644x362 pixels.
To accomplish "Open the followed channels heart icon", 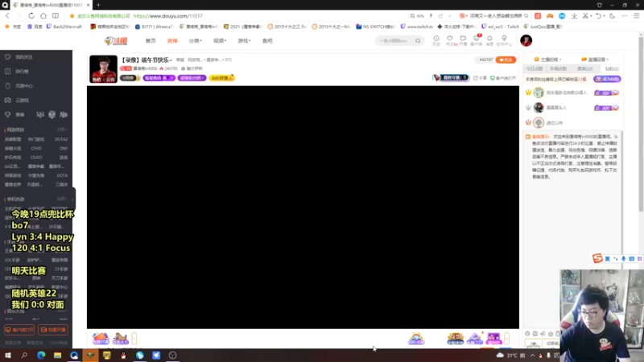I will click(450, 39).
